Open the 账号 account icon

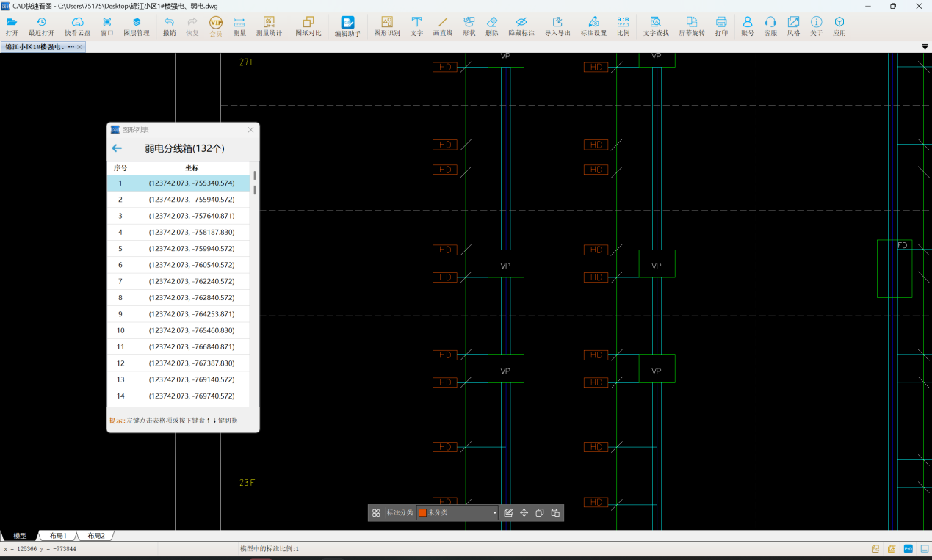tap(748, 26)
